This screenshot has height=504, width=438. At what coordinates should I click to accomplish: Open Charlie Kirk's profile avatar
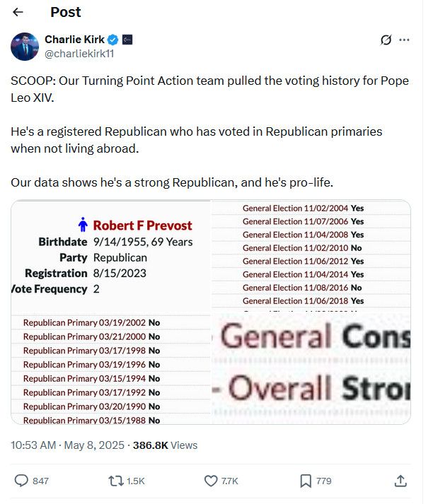pyautogui.click(x=25, y=47)
